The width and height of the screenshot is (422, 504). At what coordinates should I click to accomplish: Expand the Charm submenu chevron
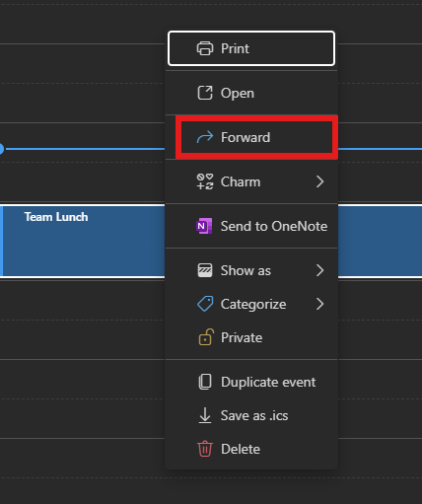[319, 181]
